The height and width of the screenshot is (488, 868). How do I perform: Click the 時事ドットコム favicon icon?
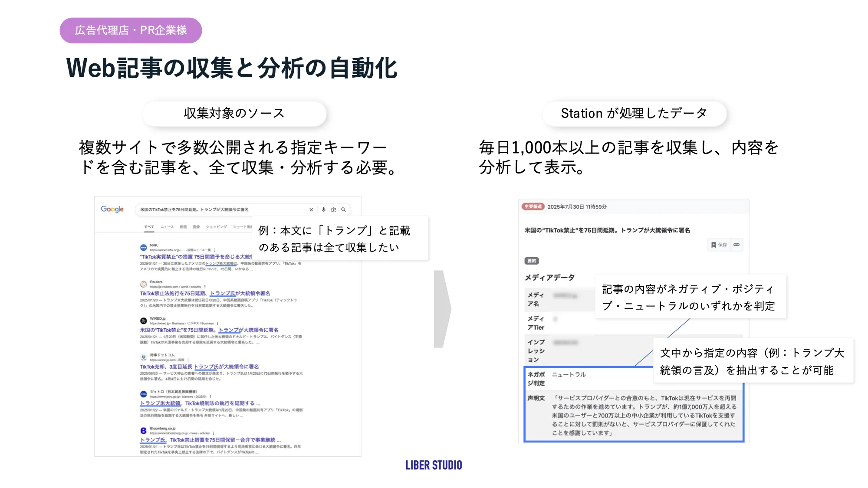pyautogui.click(x=144, y=357)
